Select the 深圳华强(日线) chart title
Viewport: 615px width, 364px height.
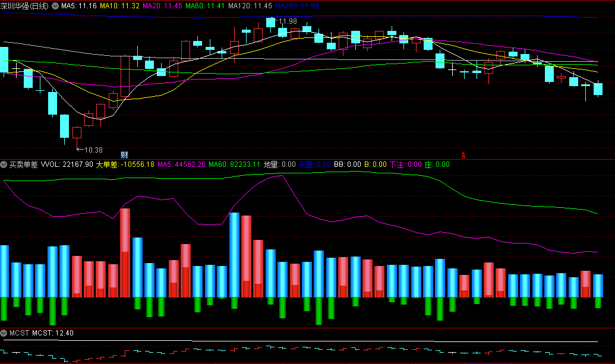pyautogui.click(x=25, y=6)
